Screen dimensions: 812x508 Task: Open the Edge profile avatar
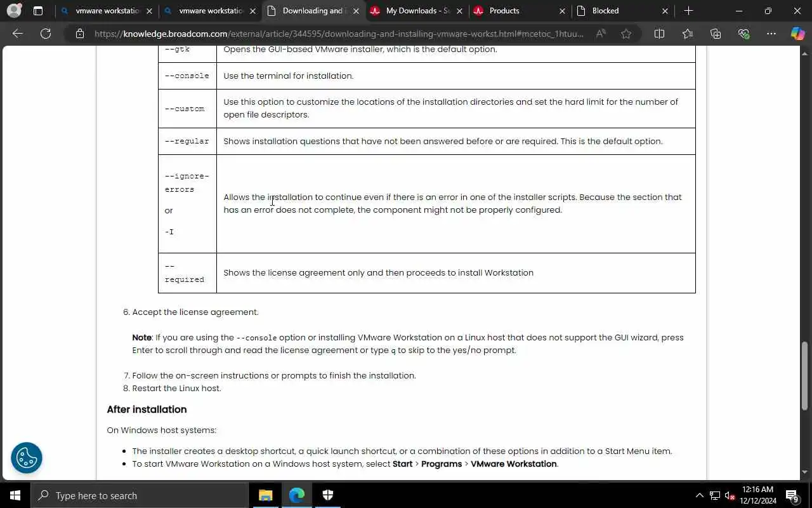(14, 11)
